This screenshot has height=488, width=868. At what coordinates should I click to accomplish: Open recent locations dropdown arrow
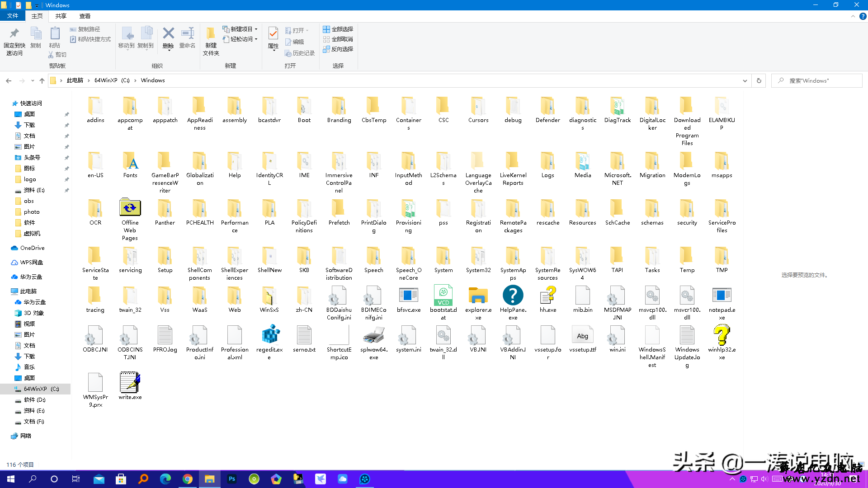[x=33, y=80]
